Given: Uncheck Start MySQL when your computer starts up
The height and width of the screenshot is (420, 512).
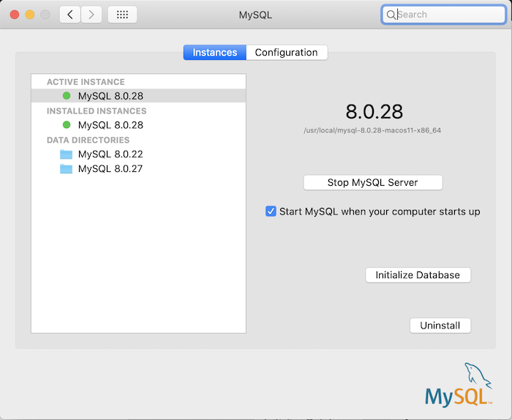Looking at the screenshot, I should (271, 211).
